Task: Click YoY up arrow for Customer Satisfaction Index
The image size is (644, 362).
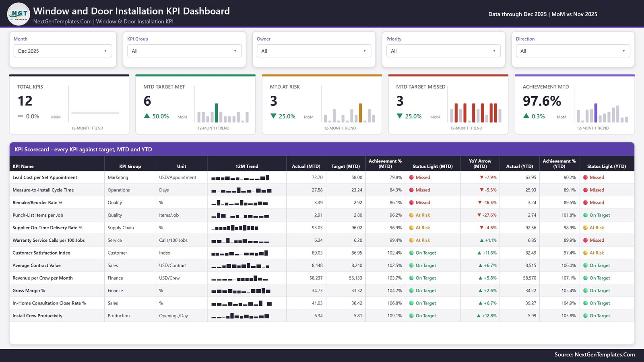Action: (x=479, y=253)
